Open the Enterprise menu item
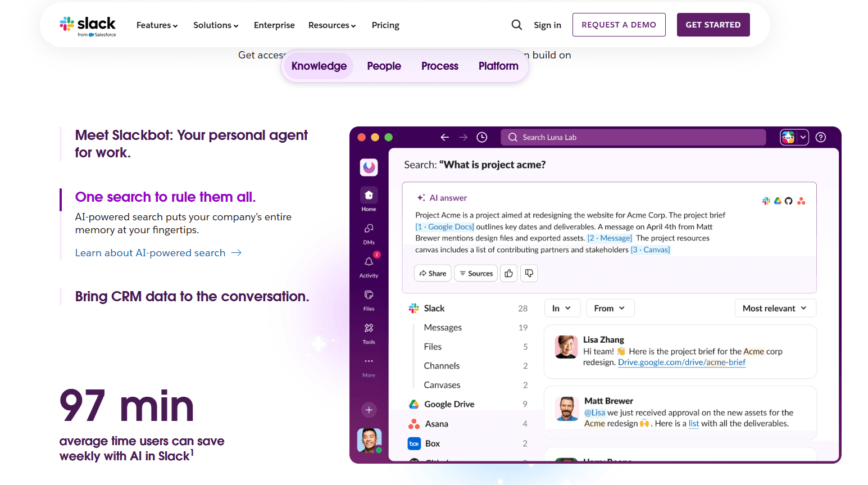868x485 pixels. (274, 25)
